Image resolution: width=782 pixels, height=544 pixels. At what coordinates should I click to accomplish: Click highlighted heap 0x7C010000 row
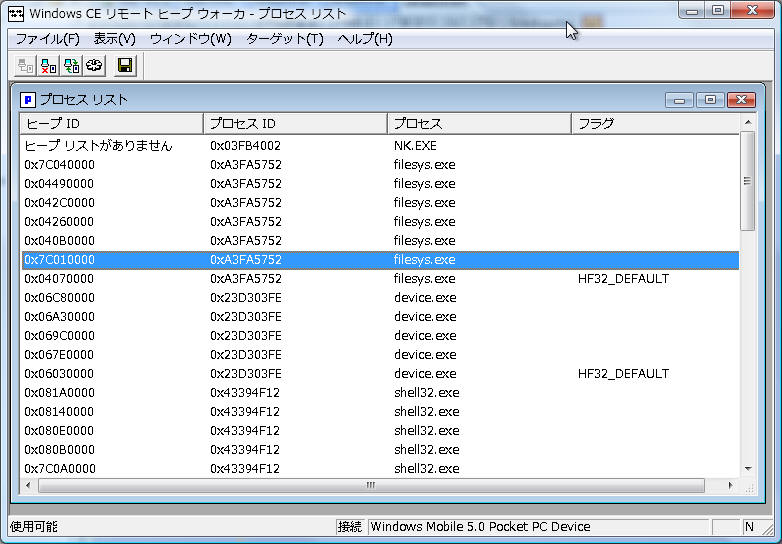(x=380, y=260)
